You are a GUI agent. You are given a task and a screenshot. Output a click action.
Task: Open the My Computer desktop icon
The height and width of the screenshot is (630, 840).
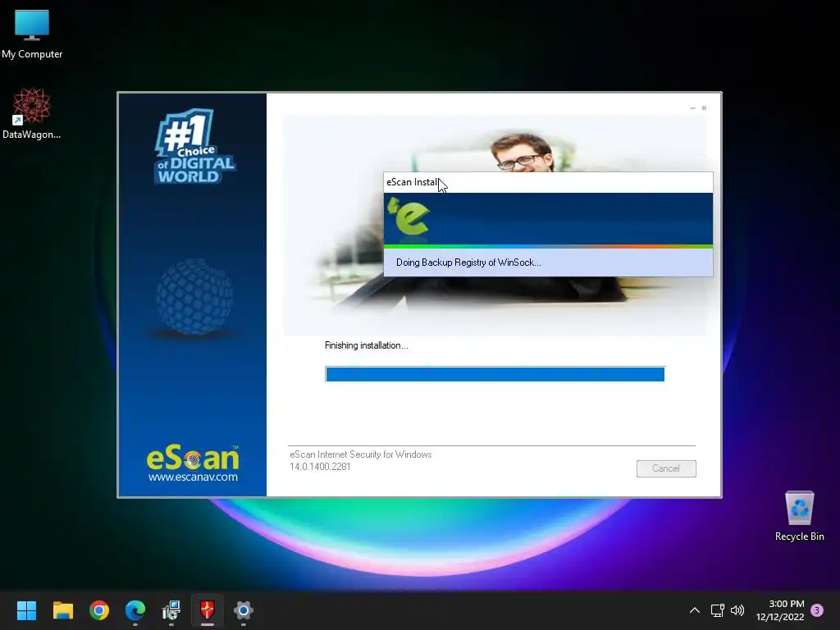click(32, 34)
